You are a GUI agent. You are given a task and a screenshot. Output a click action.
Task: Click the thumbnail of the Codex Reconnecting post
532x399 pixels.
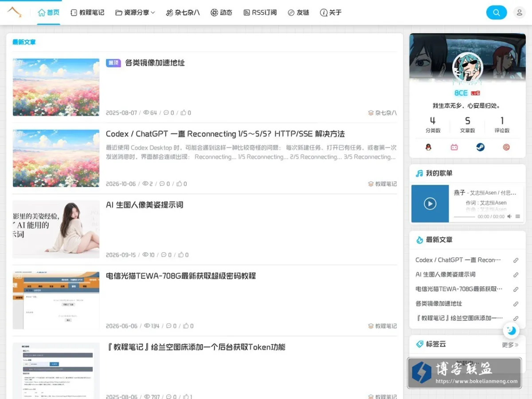(56, 158)
